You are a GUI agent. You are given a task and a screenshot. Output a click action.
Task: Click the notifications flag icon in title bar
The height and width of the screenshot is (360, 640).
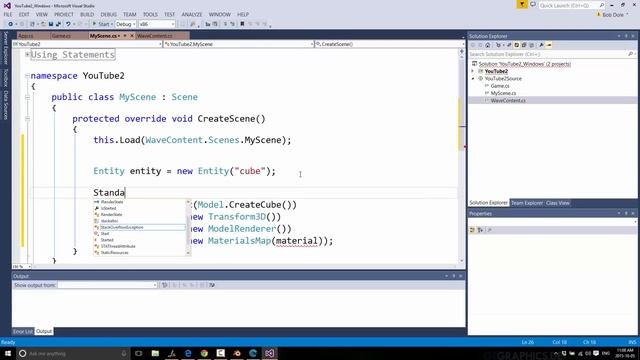tap(522, 4)
